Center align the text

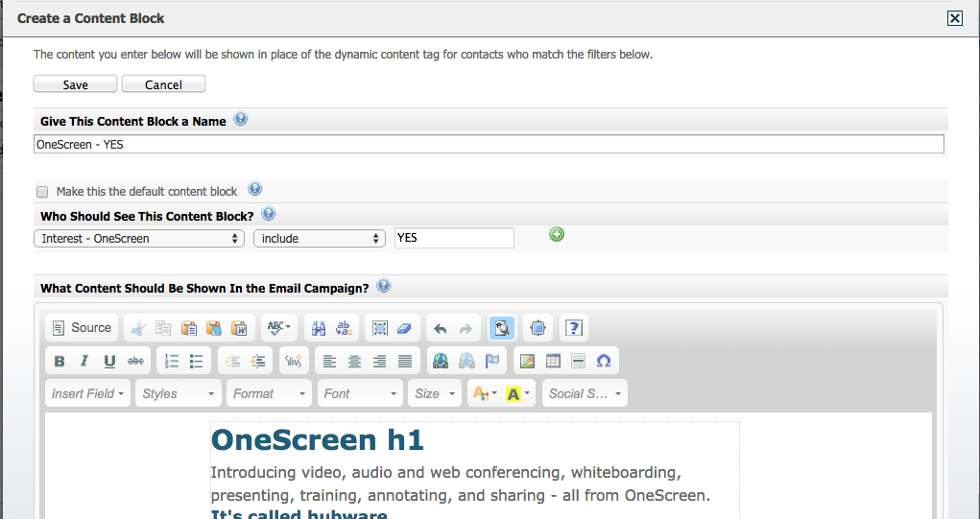(x=354, y=361)
